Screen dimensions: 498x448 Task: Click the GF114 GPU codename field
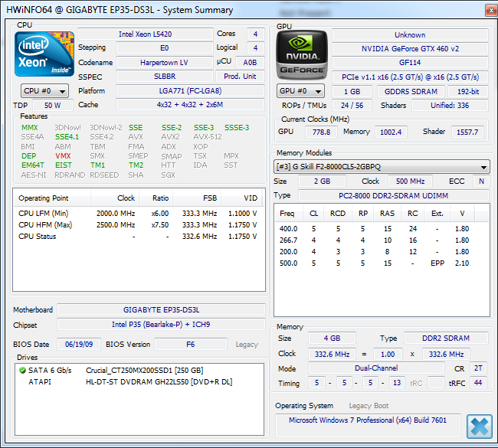coord(410,63)
